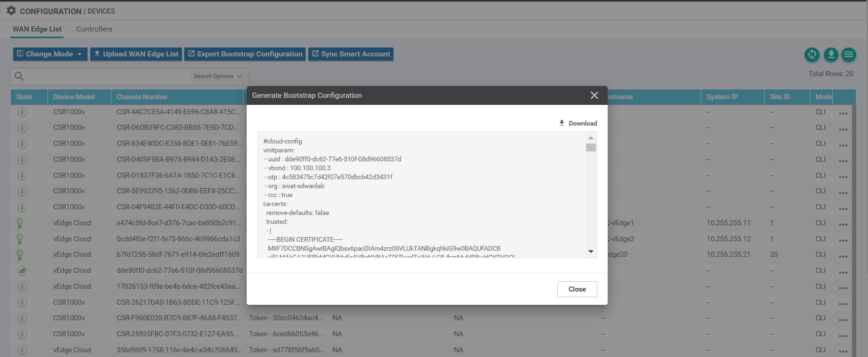The image size is (868, 357).
Task: Click the search magnifier icon
Action: 19,76
